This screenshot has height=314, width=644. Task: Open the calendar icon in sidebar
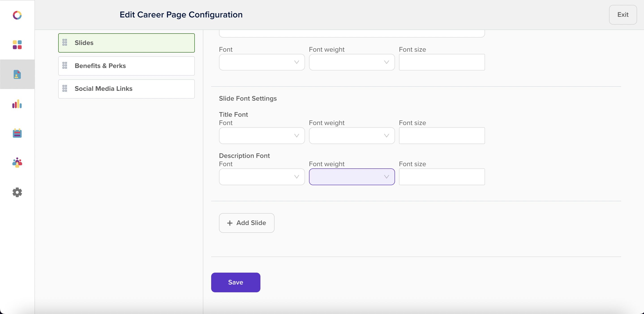[17, 133]
